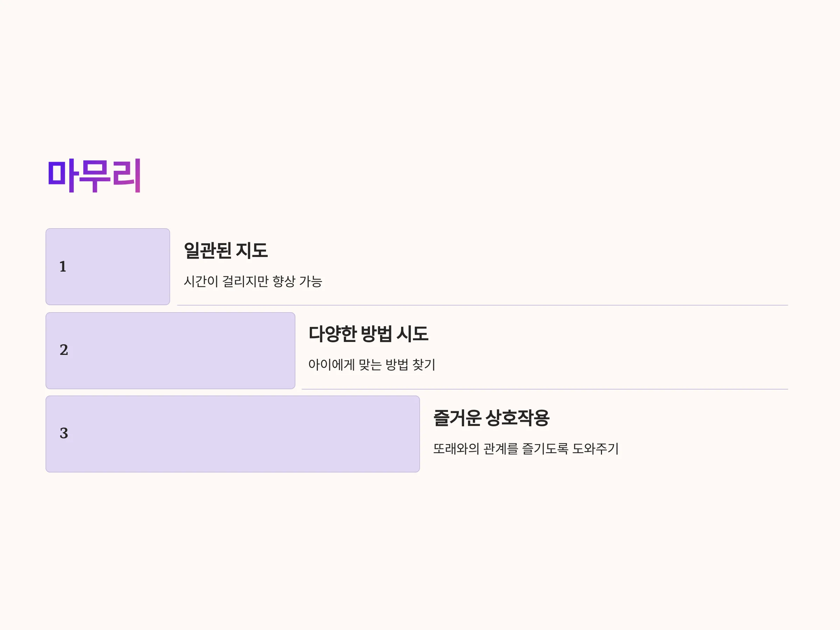Click the divider line under 일관된 지도 section
Screen dimensions: 840x630
click(x=482, y=305)
